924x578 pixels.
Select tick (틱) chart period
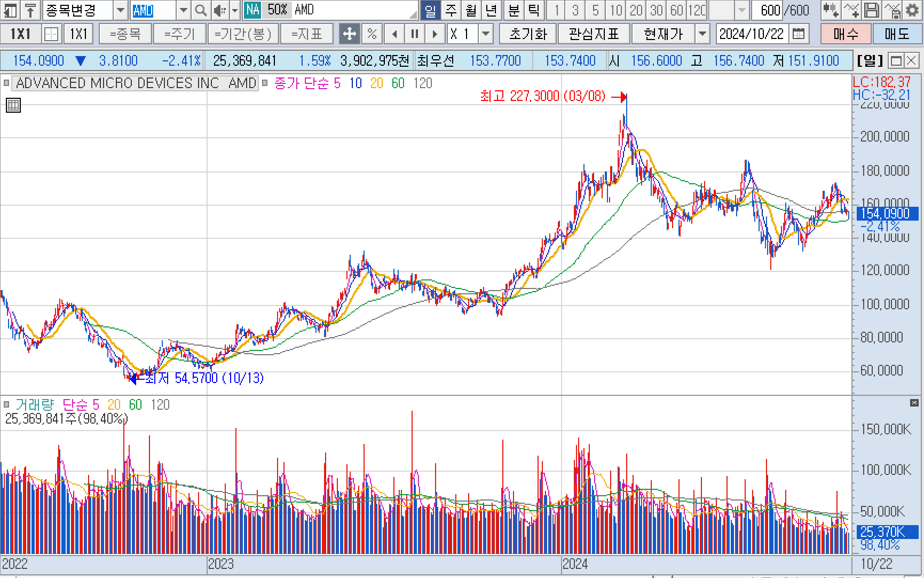pos(534,10)
